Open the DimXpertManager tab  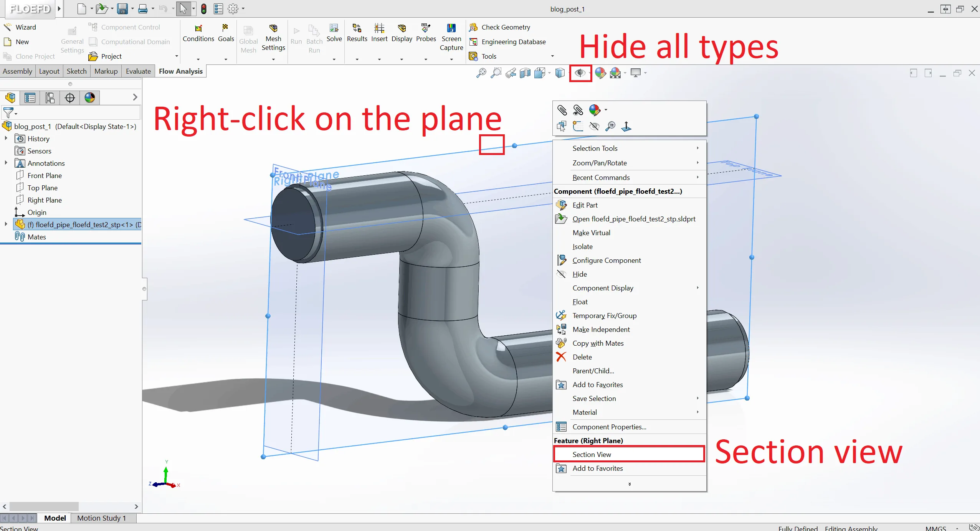(x=70, y=98)
